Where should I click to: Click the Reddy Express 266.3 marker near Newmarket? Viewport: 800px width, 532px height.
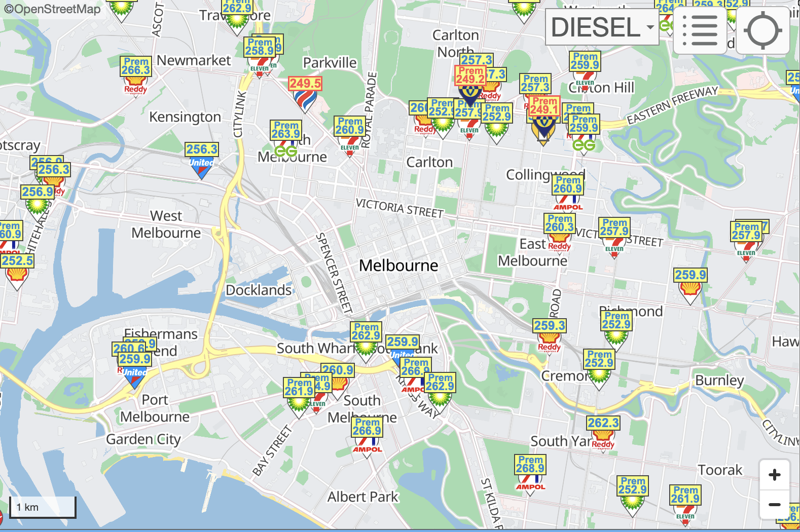pos(136,75)
